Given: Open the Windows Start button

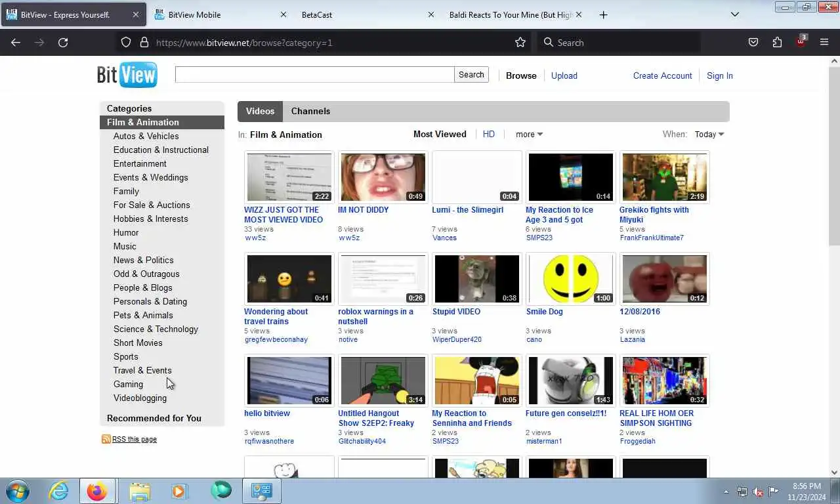Looking at the screenshot, I should tap(18, 491).
